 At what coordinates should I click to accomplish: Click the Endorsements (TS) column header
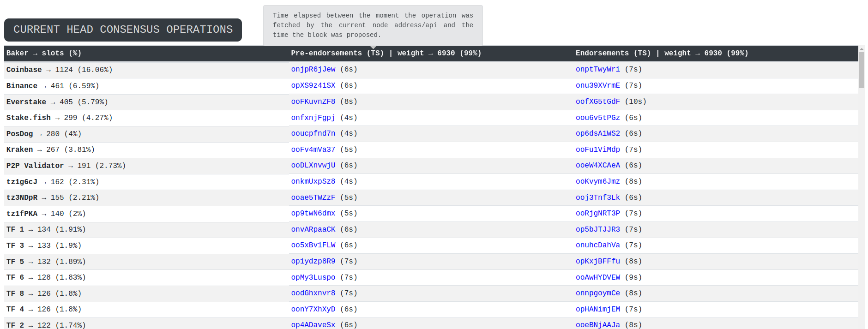pyautogui.click(x=613, y=53)
